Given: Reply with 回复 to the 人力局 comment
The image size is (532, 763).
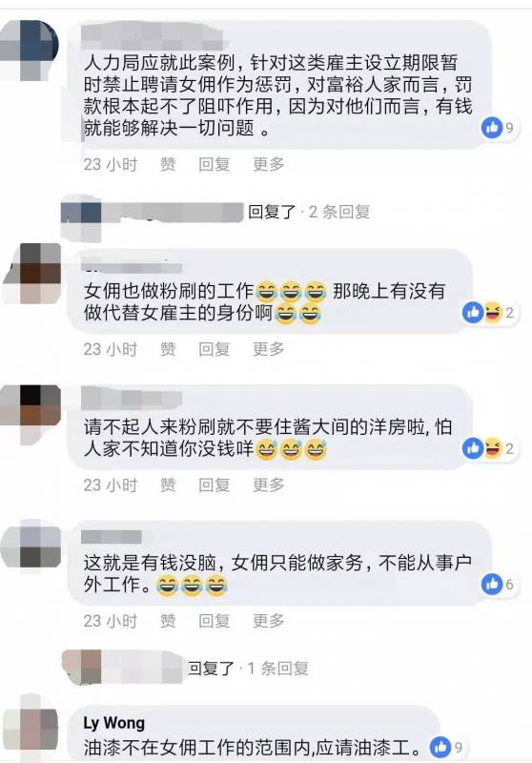Looking at the screenshot, I should [x=214, y=164].
